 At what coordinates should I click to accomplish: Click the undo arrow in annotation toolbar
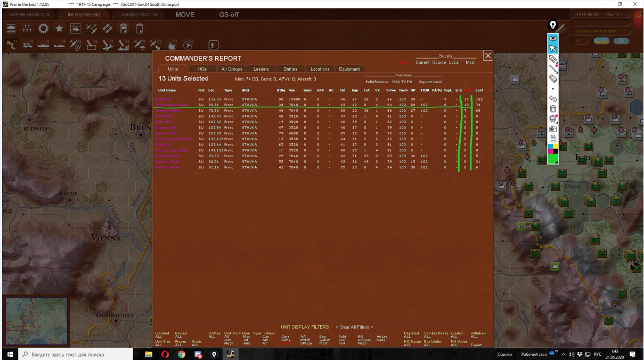pyautogui.click(x=553, y=99)
